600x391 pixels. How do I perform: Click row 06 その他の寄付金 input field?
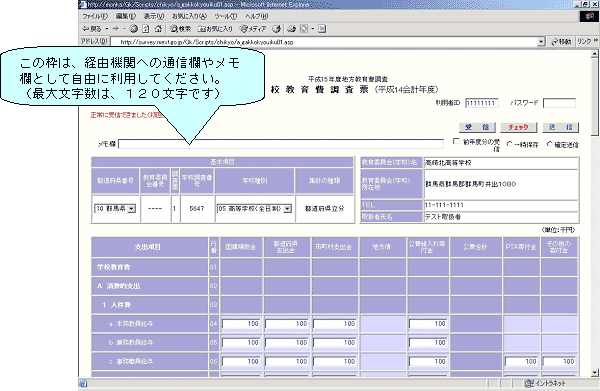559,361
